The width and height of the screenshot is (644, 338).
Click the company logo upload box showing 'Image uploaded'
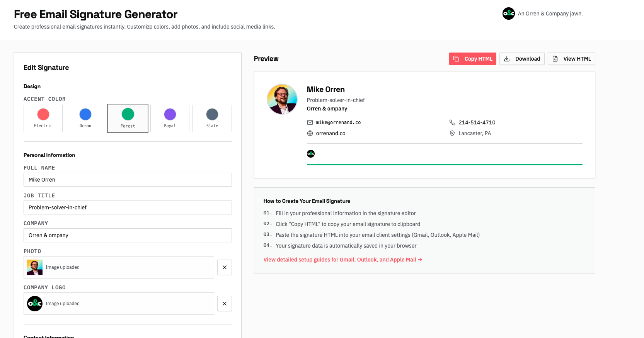pos(119,304)
